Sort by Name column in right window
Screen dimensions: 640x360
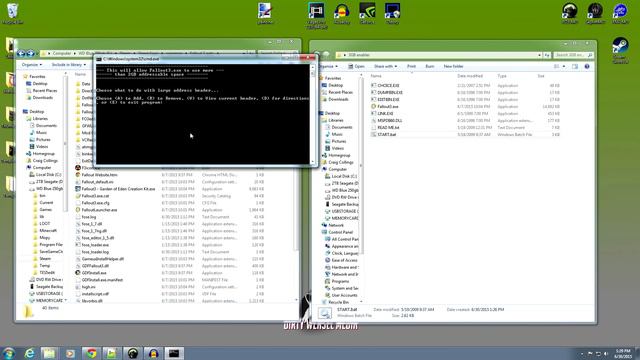(376, 76)
